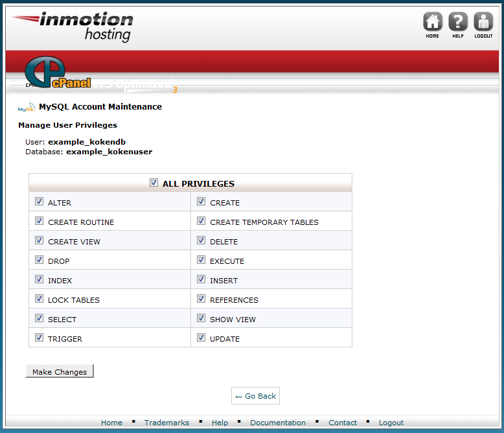
Task: Toggle the ALL PRIVILEGES checkbox
Action: click(x=154, y=183)
